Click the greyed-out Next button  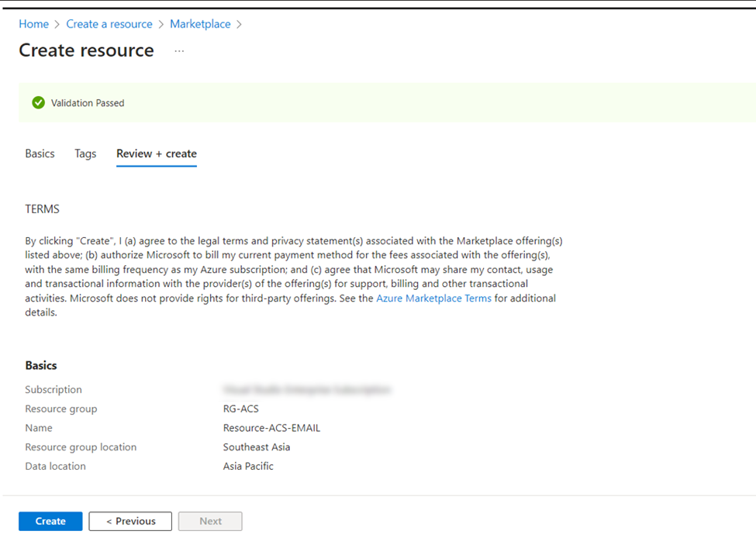point(210,522)
